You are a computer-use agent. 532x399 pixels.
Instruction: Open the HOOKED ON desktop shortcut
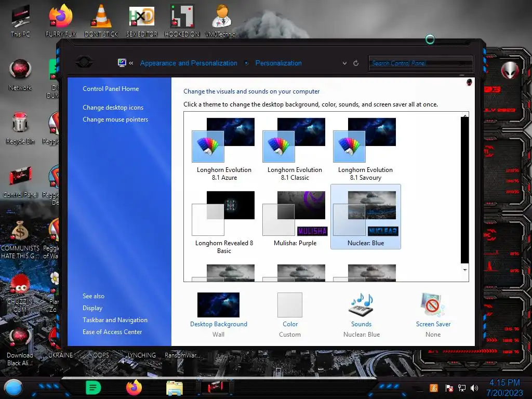pos(182,20)
